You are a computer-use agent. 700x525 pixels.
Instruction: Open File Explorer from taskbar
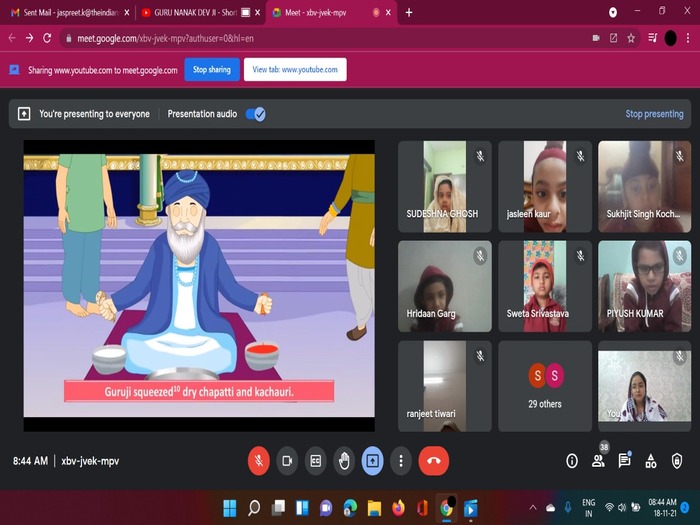pyautogui.click(x=374, y=508)
